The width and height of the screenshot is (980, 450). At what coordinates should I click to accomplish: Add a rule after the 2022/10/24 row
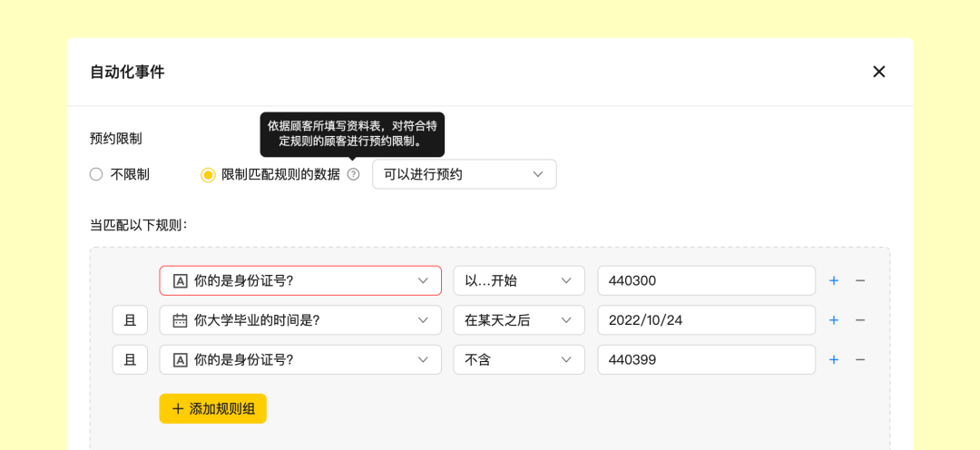click(833, 320)
